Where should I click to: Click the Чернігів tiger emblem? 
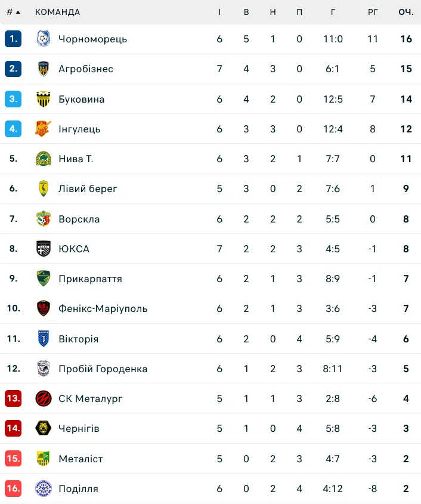pos(44,428)
